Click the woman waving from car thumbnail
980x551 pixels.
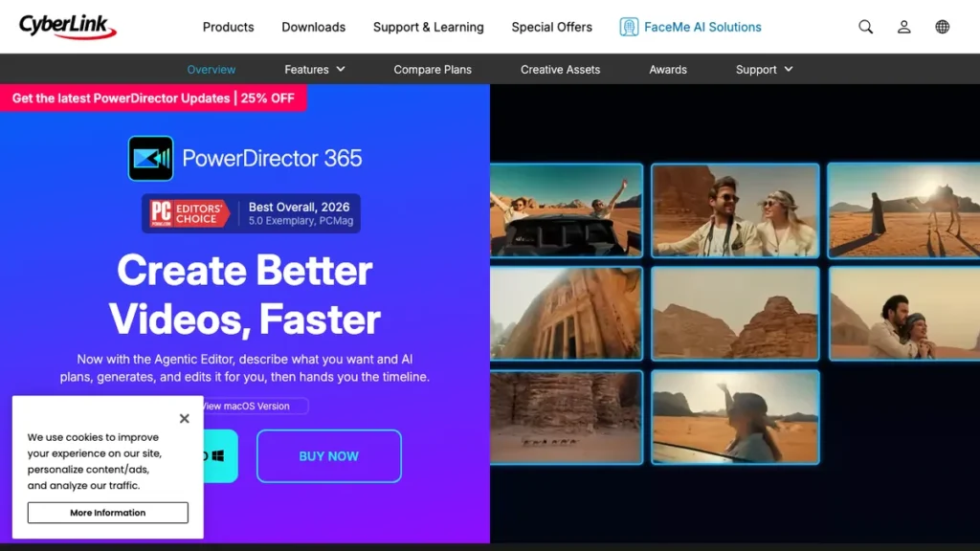(x=735, y=417)
